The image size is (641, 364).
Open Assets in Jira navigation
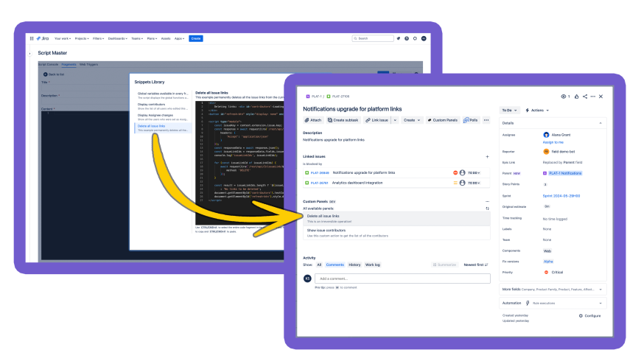(166, 38)
